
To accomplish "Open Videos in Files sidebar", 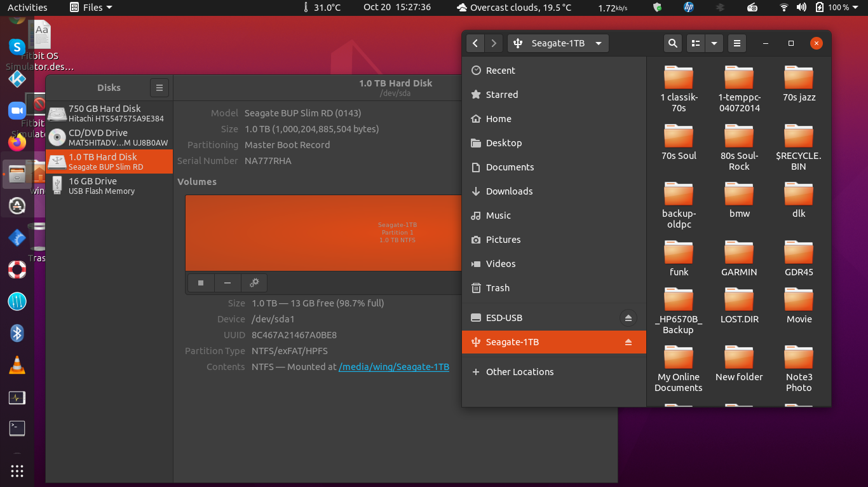I will point(554,264).
